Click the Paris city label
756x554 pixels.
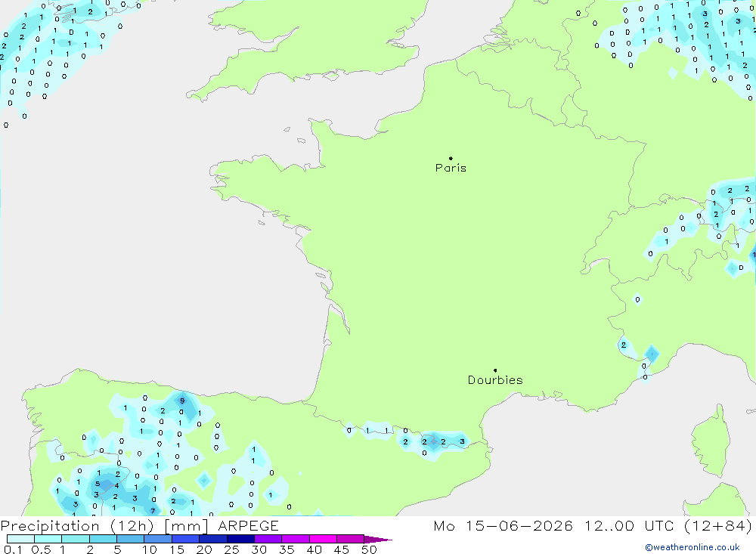[x=451, y=168]
